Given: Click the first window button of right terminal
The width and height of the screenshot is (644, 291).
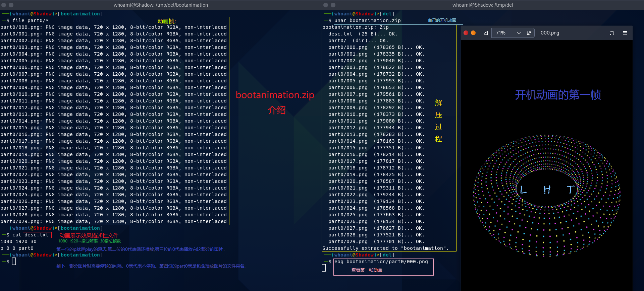Looking at the screenshot, I should [x=325, y=5].
